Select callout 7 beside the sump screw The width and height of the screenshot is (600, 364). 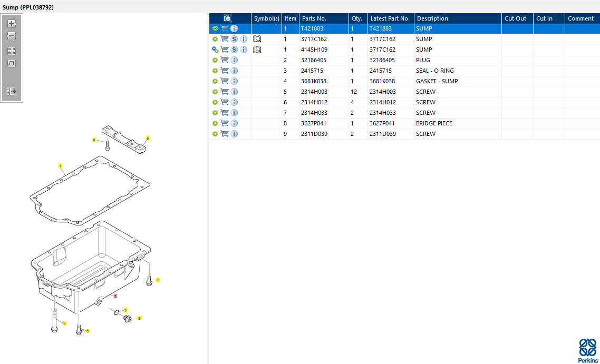pos(158,280)
